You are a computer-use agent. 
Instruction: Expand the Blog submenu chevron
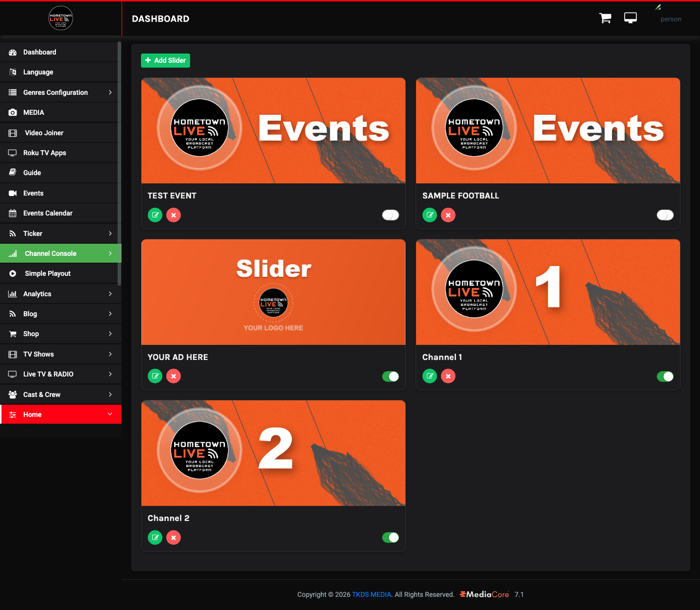point(110,314)
